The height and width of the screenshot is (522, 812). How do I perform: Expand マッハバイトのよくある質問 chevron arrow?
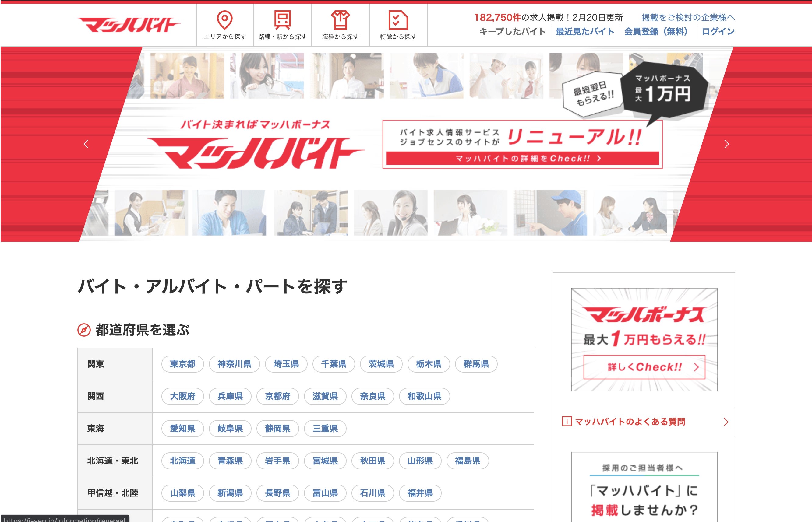pyautogui.click(x=726, y=422)
